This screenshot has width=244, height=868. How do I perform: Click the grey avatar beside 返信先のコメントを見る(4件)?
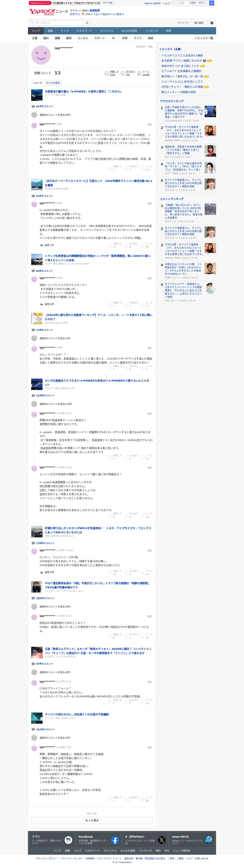coord(34,115)
